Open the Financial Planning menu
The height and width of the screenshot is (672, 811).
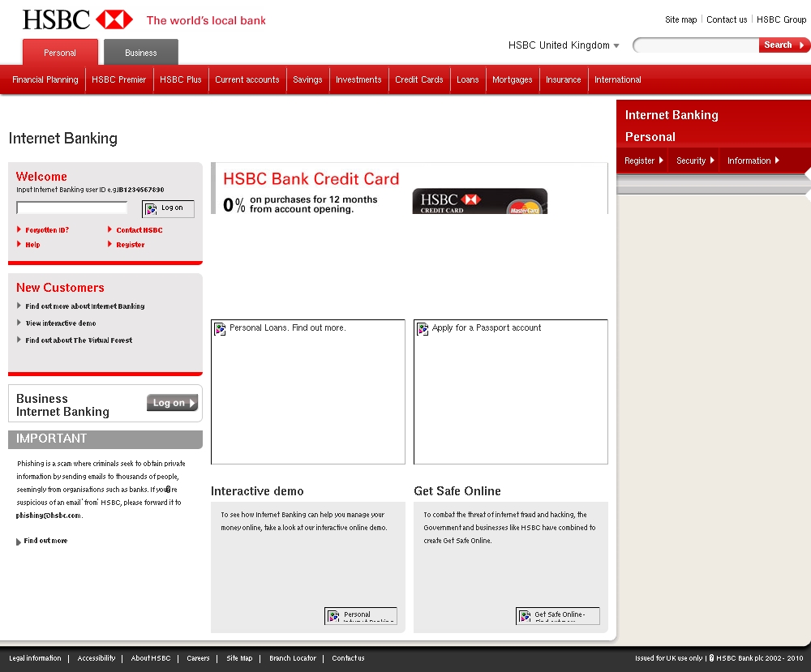click(45, 79)
